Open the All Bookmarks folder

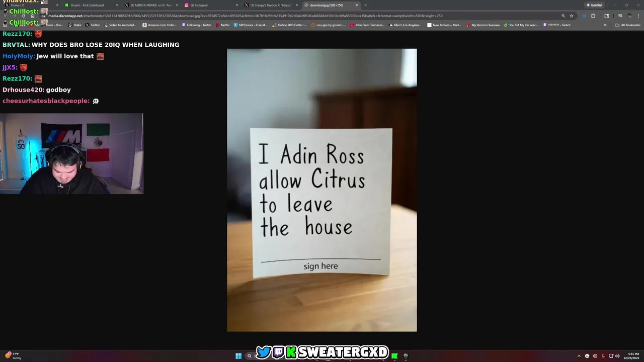(627, 25)
